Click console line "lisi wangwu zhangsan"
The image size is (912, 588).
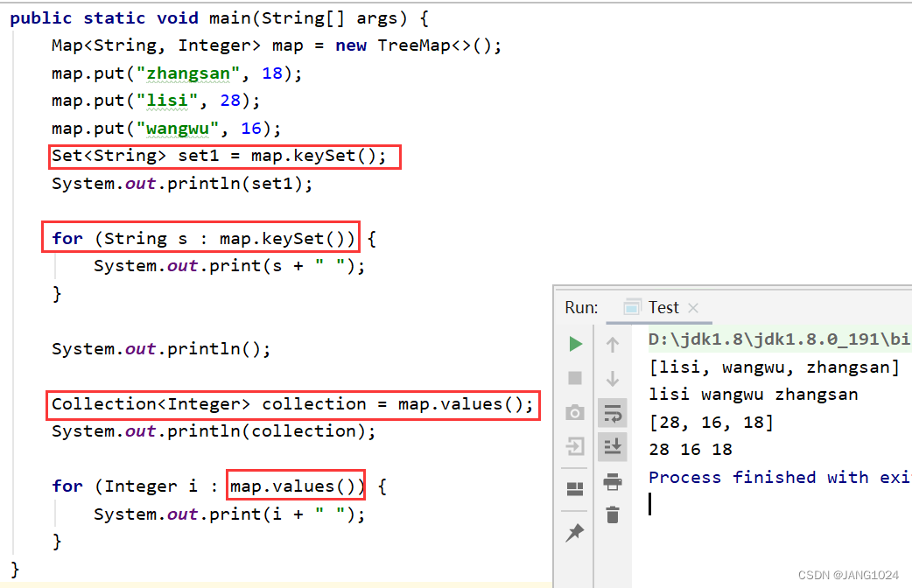pos(754,395)
